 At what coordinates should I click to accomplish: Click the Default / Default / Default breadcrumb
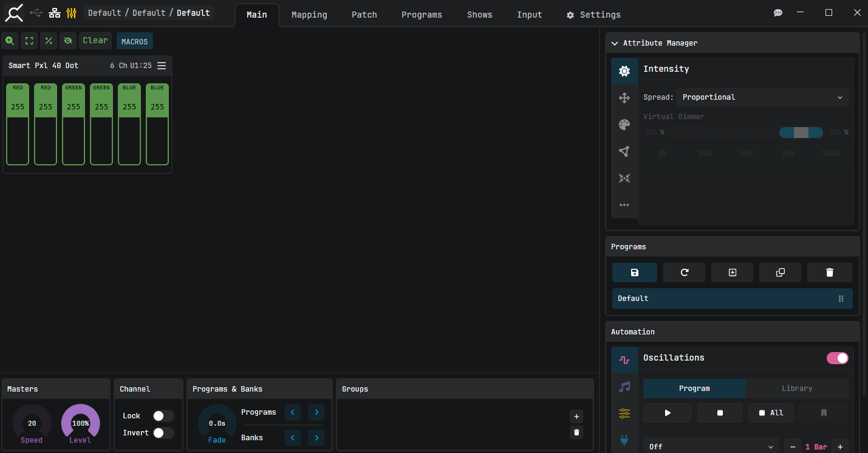pyautogui.click(x=149, y=13)
